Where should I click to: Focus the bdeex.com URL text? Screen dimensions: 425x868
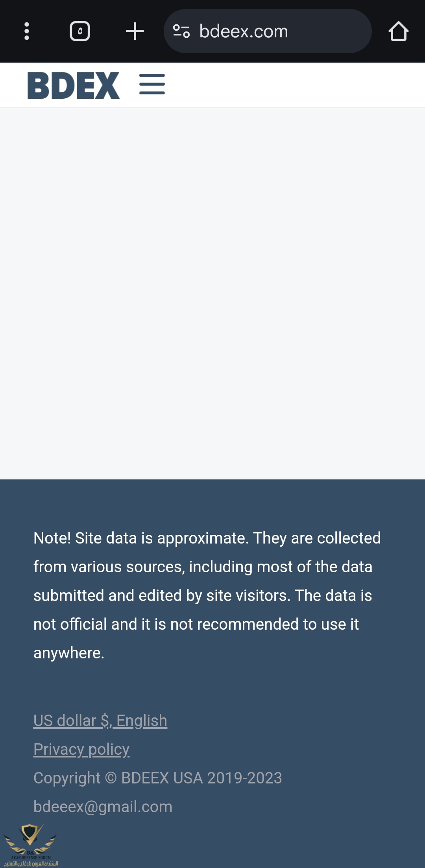[x=243, y=31]
